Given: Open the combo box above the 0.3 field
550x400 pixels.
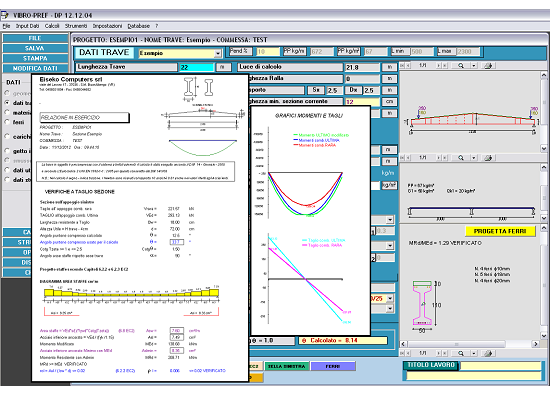Looking at the screenshot, I should coord(390,220).
